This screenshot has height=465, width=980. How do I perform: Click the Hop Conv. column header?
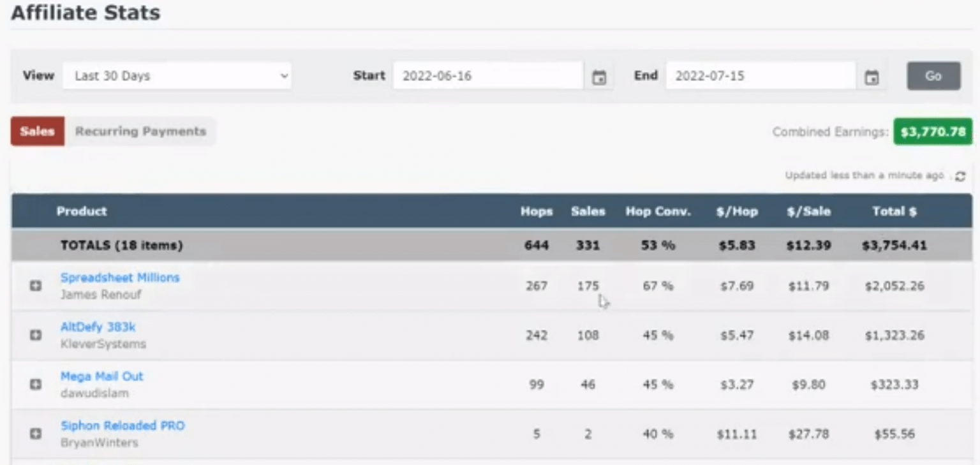[658, 211]
